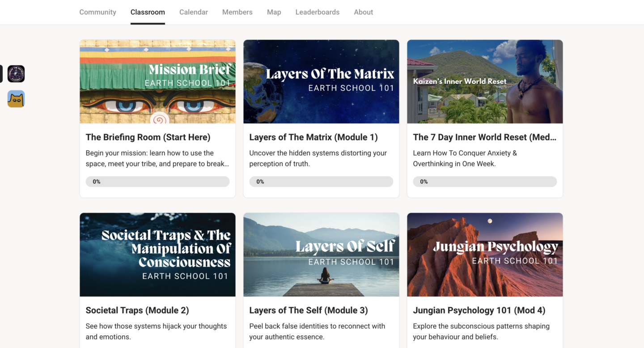This screenshot has height=348, width=644.
Task: Open "The Briefing Room (Start Here)" title
Action: pyautogui.click(x=148, y=137)
